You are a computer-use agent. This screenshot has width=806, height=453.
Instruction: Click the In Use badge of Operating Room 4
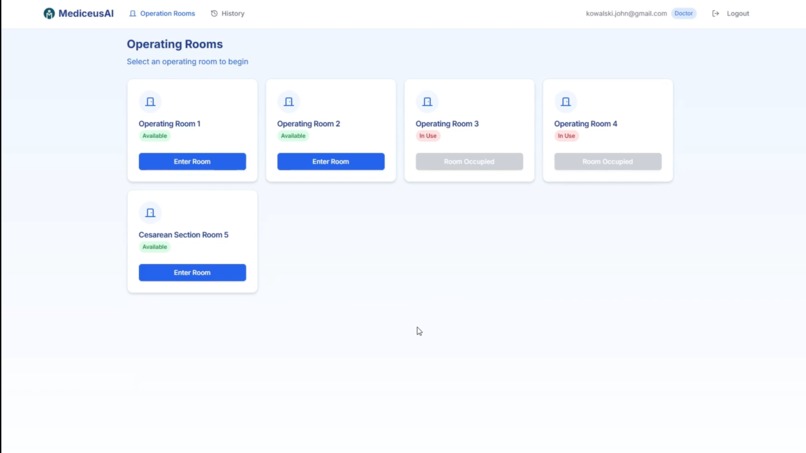[566, 136]
